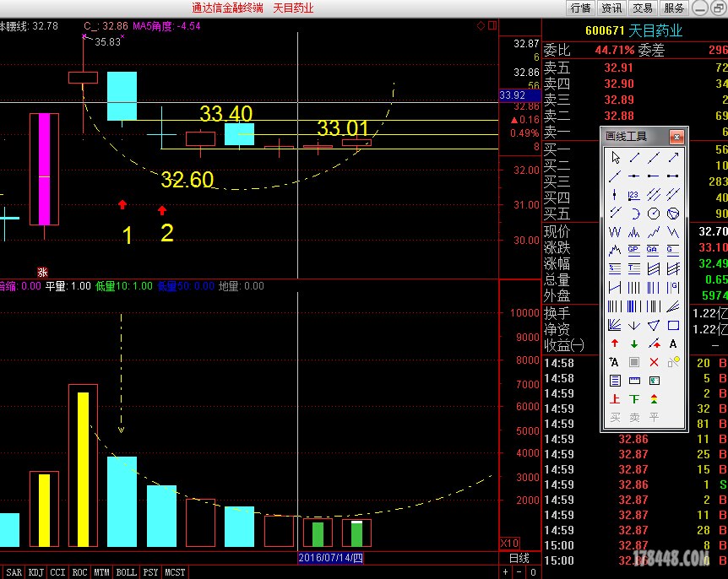Pick the red up-arrow marker tool
The width and height of the screenshot is (728, 579).
pyautogui.click(x=615, y=344)
